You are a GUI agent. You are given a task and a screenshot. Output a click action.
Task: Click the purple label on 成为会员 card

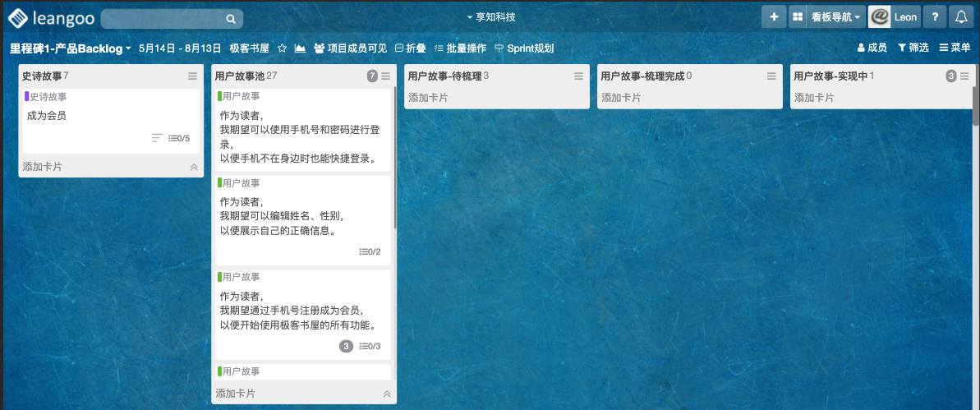pos(27,96)
